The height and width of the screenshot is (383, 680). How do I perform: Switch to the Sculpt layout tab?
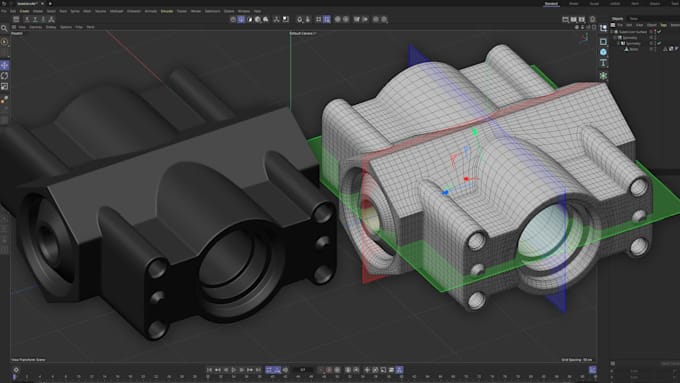click(594, 4)
